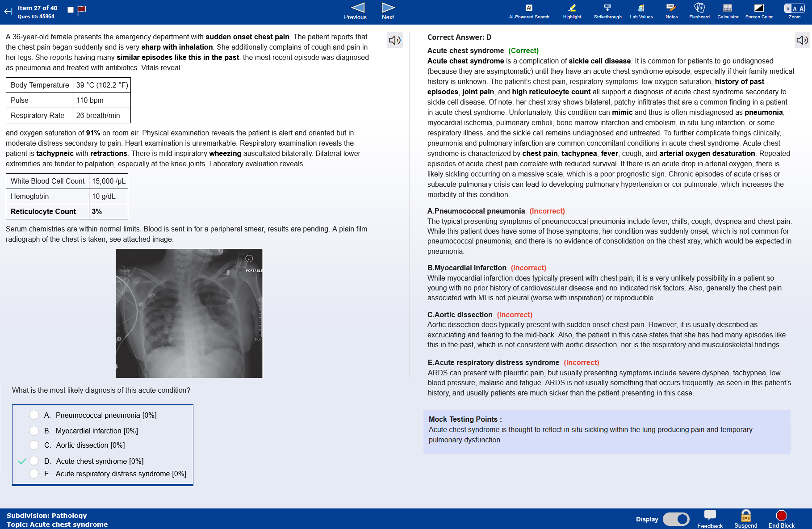Change the Screen Color

click(758, 11)
